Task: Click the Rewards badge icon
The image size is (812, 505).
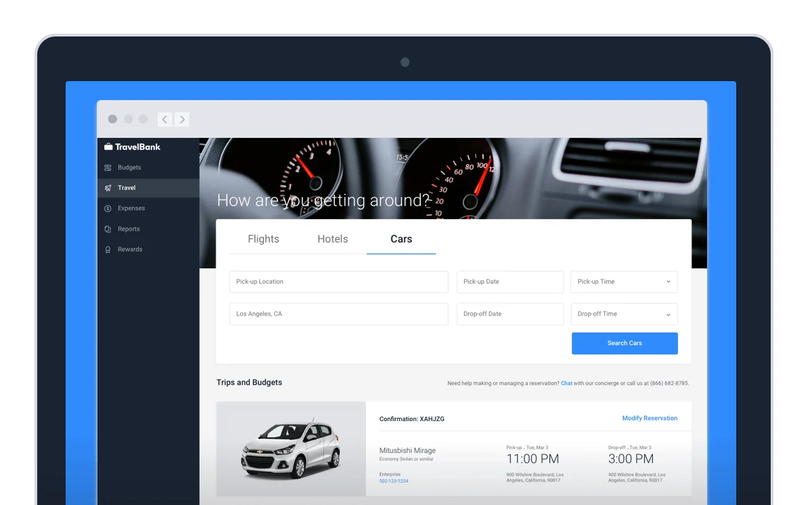Action: [x=108, y=249]
